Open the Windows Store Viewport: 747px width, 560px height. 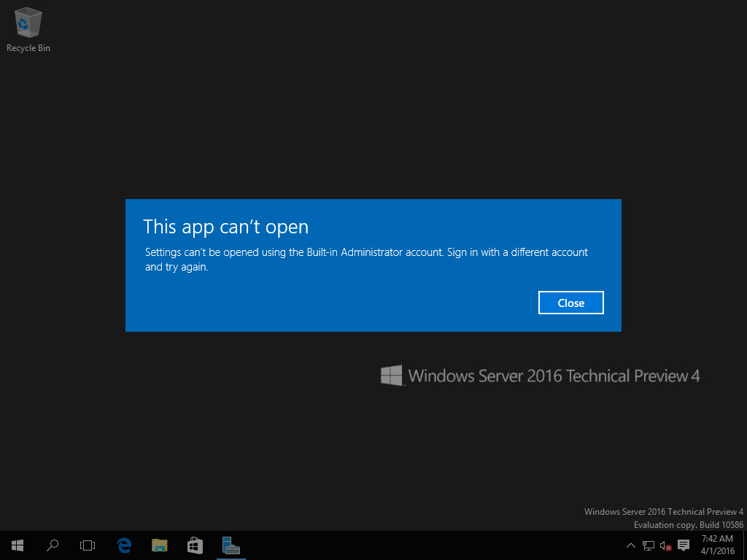click(x=194, y=545)
